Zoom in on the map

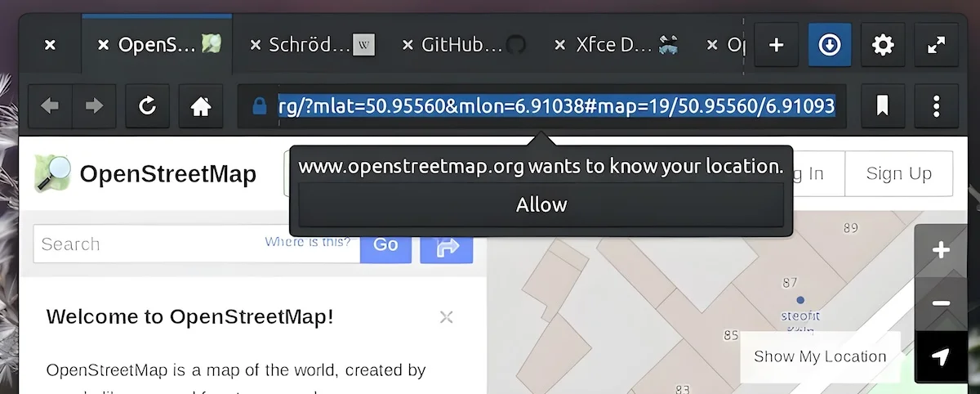pyautogui.click(x=941, y=250)
